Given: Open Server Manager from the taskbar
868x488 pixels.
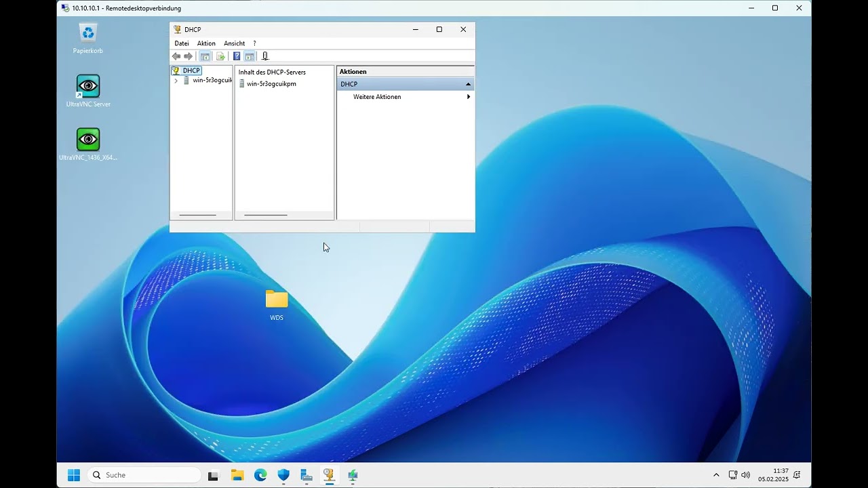Looking at the screenshot, I should pyautogui.click(x=307, y=475).
